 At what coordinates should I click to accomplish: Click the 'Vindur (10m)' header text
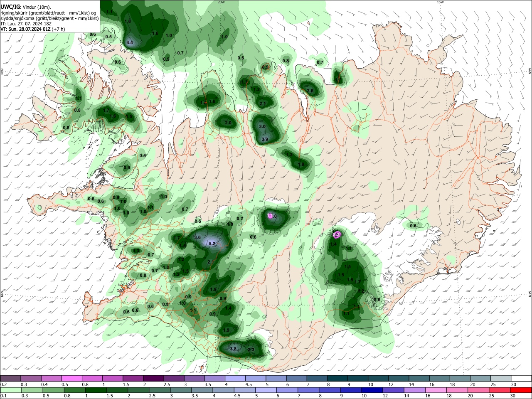36,7
